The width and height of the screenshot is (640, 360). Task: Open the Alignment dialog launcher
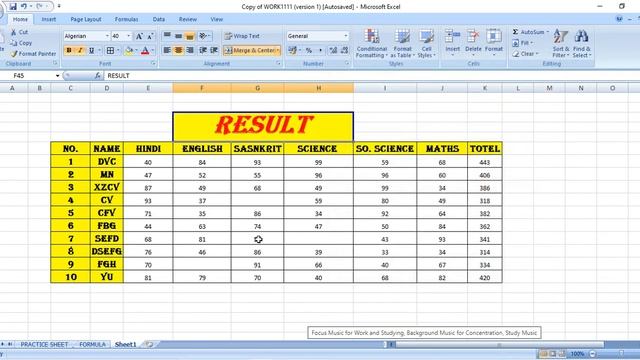click(x=278, y=64)
